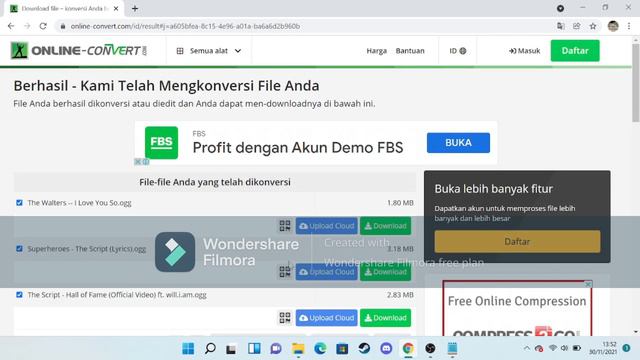Switch to Chrome in taskbar
The image size is (640, 360).
(x=408, y=349)
